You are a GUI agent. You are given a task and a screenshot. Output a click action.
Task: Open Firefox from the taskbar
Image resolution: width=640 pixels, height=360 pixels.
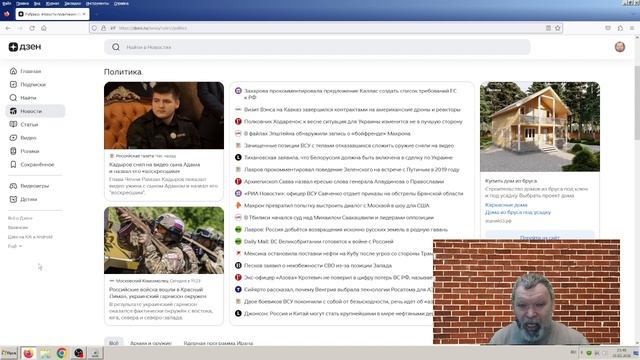click(x=28, y=353)
